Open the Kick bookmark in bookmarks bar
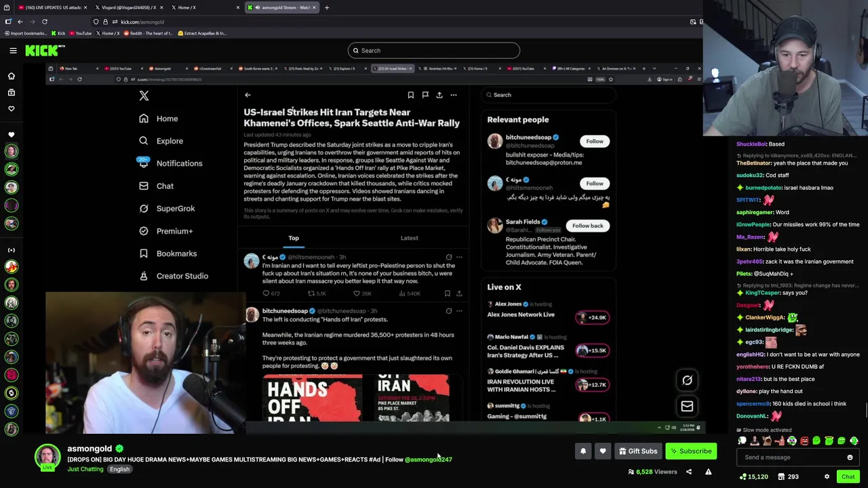This screenshot has height=488, width=868. 58,33
